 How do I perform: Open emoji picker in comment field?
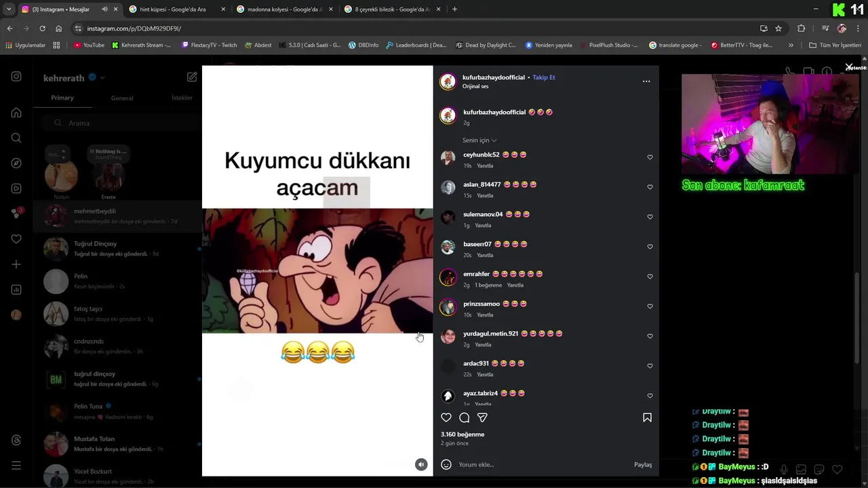click(x=446, y=464)
